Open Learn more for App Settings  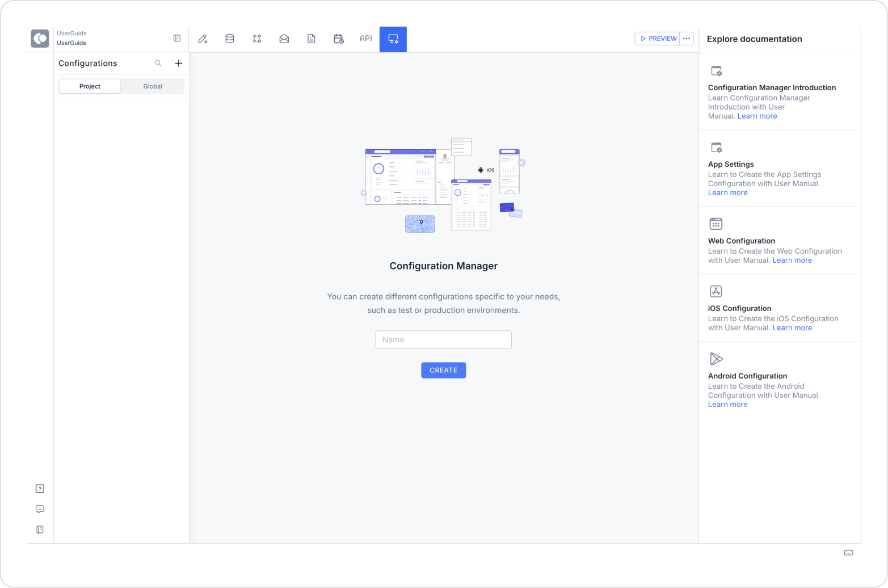[728, 192]
